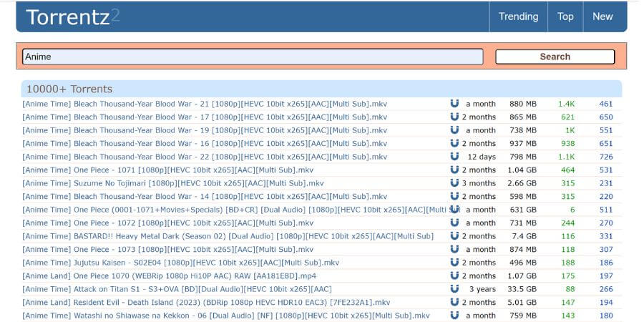Open Bleach Thousand-Year Blood War 22 link

pos(205,157)
